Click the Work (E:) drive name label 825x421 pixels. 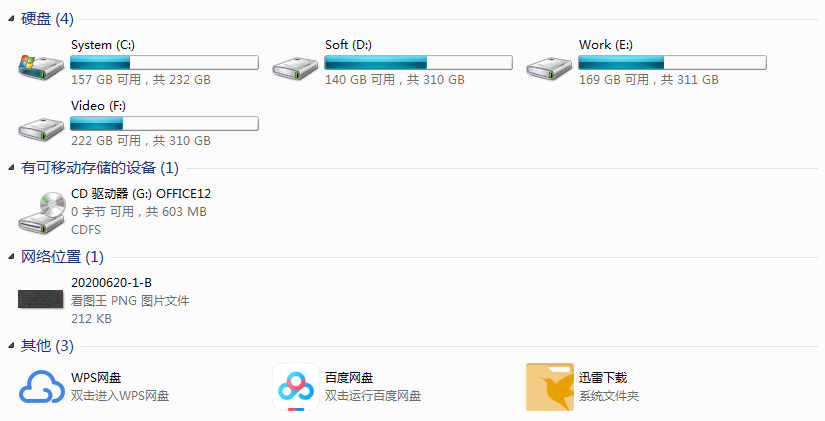(606, 45)
